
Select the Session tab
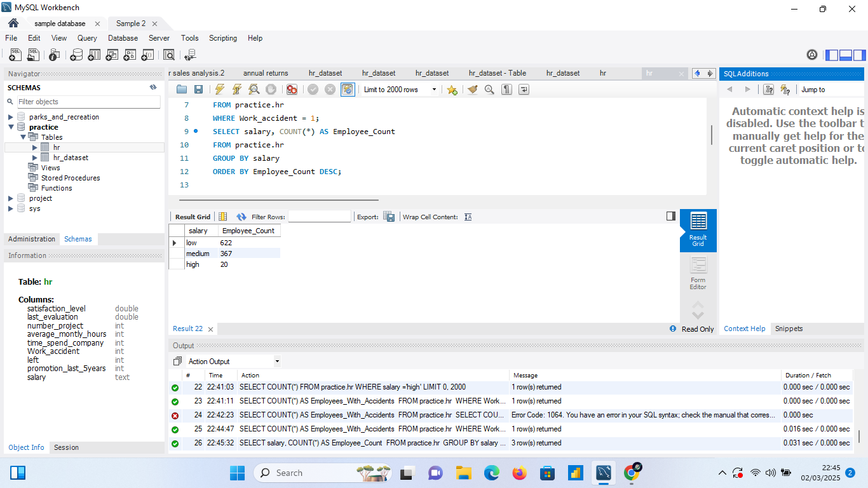66,447
